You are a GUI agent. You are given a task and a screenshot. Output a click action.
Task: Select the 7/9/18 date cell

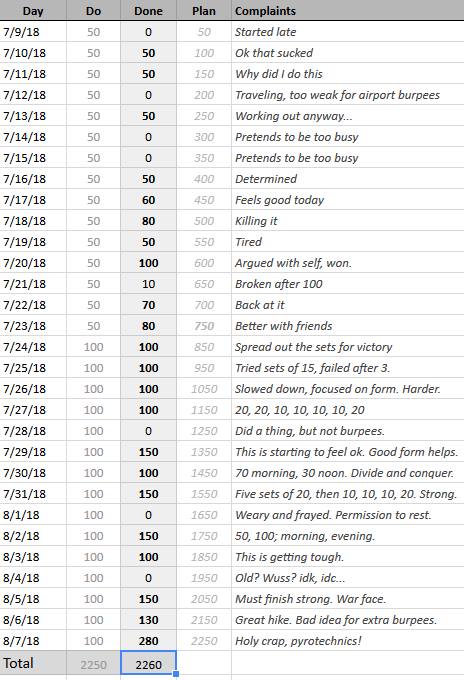[33, 32]
